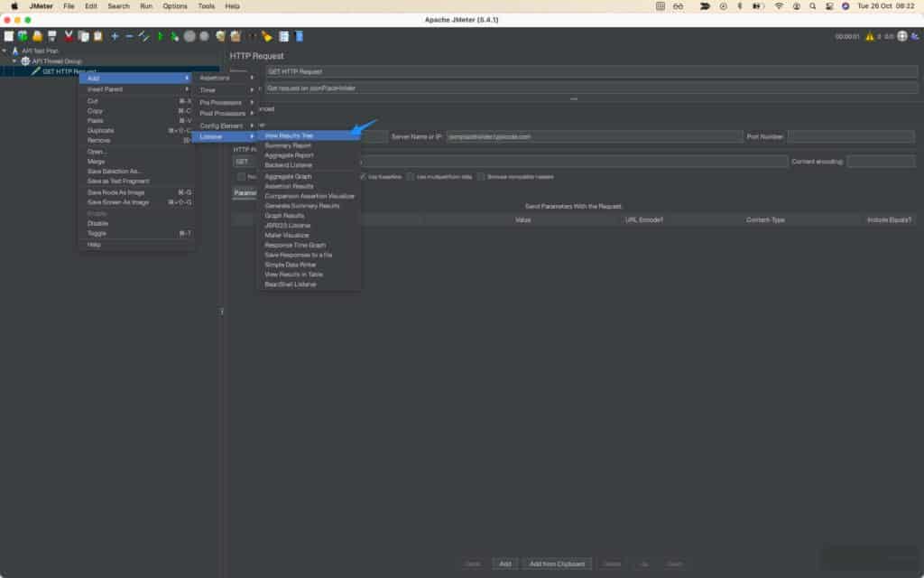Choose Summary Report from Listener submenu

309,145
